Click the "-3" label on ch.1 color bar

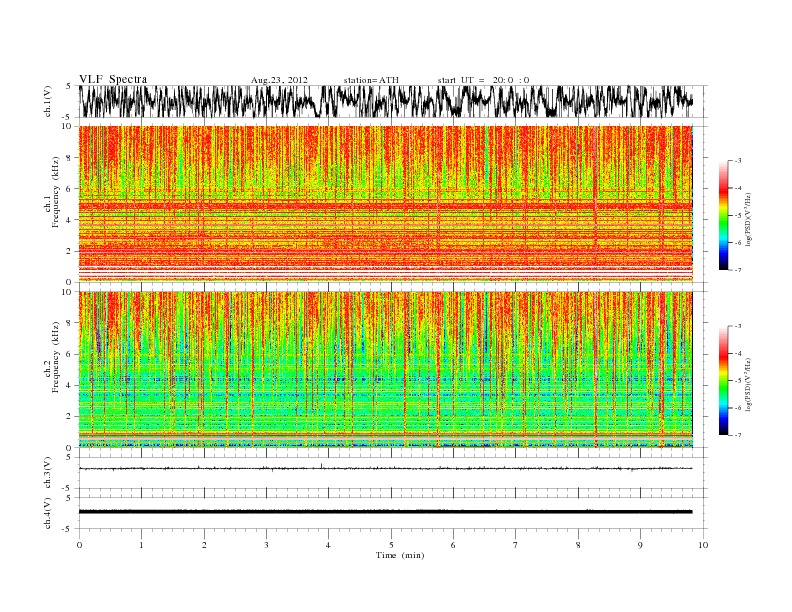point(737,161)
